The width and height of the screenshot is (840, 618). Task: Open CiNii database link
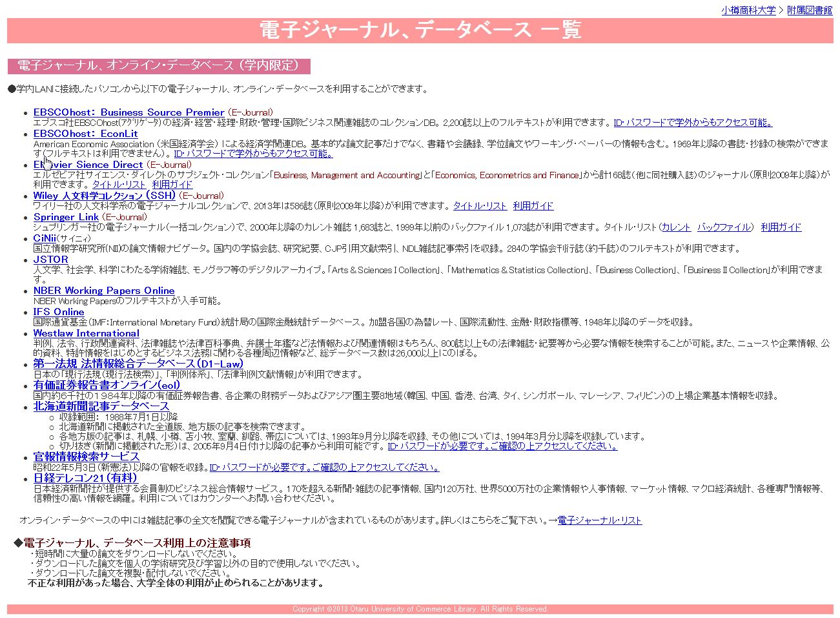(45, 238)
